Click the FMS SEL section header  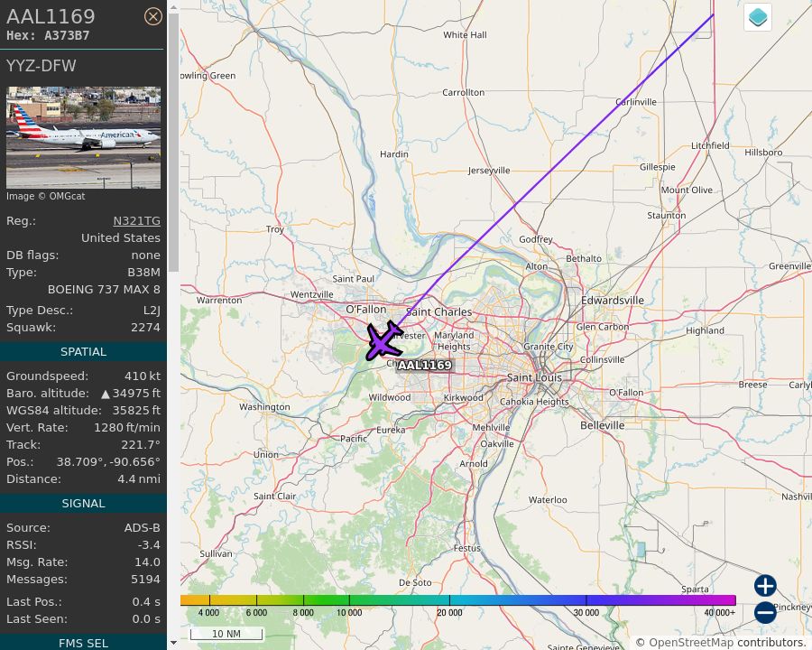(83, 643)
